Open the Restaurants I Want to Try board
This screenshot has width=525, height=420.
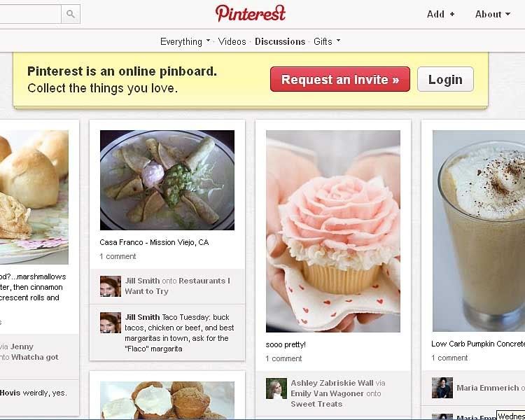tap(178, 286)
